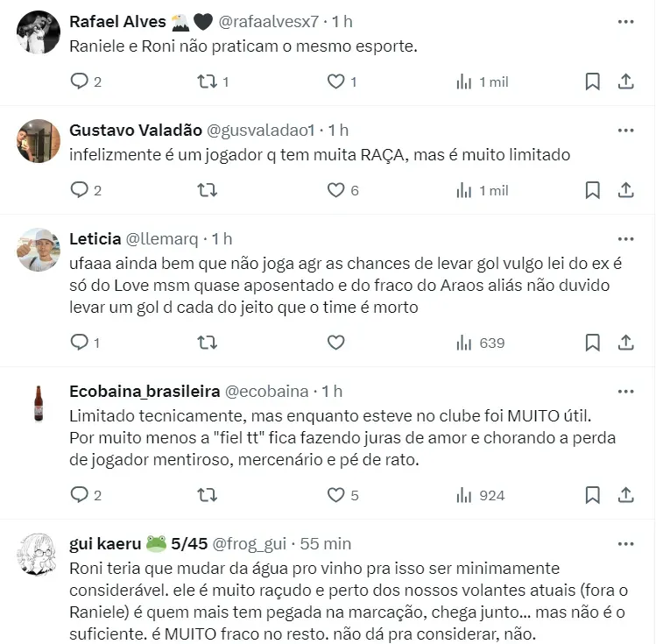
Task: Share Leticia's tweet
Action: tap(625, 343)
